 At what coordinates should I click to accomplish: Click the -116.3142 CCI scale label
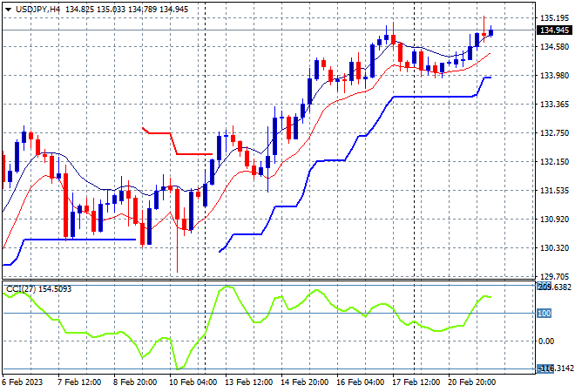click(x=555, y=368)
